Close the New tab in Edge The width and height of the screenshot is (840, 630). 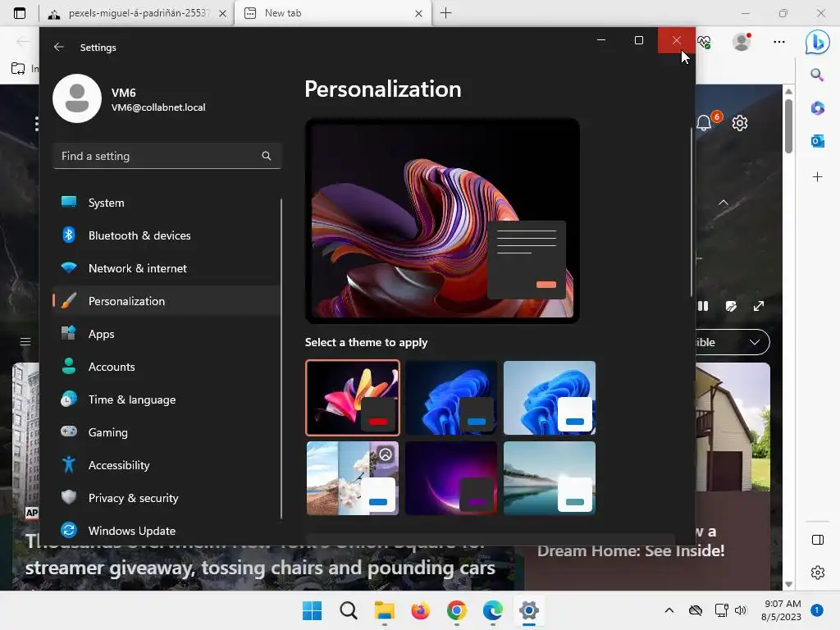[x=418, y=13]
